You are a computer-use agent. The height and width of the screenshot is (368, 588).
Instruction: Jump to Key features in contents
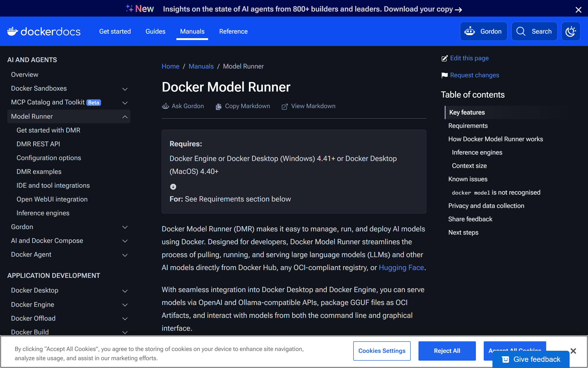tap(467, 112)
